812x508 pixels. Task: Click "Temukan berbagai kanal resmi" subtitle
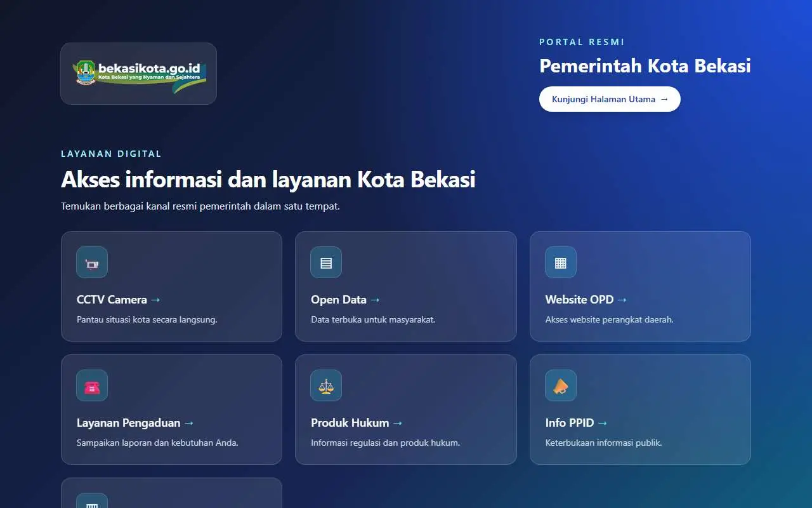(200, 206)
